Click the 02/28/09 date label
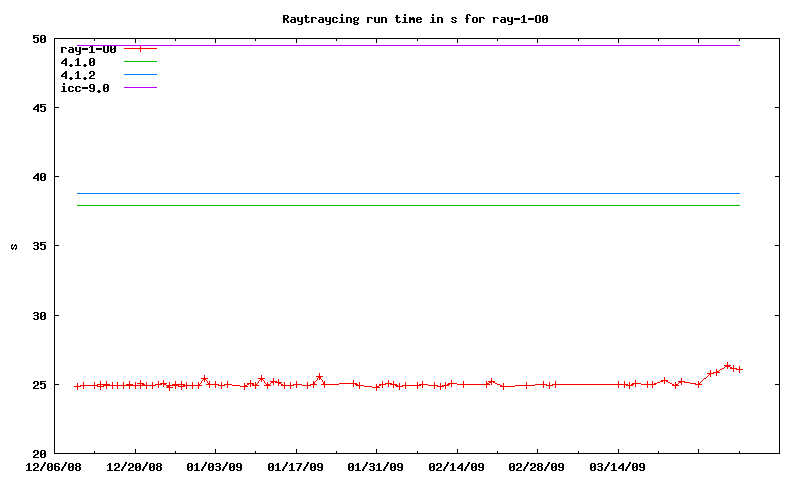This screenshot has width=800, height=480. point(537,466)
